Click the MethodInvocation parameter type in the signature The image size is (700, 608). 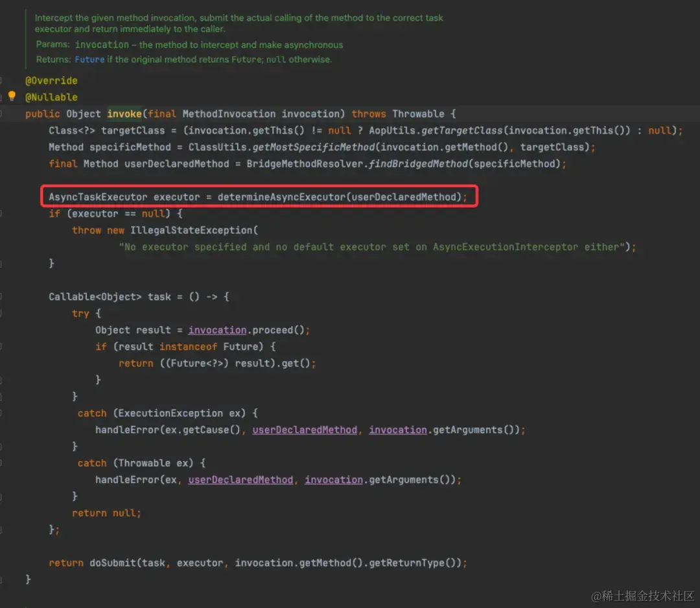[229, 114]
